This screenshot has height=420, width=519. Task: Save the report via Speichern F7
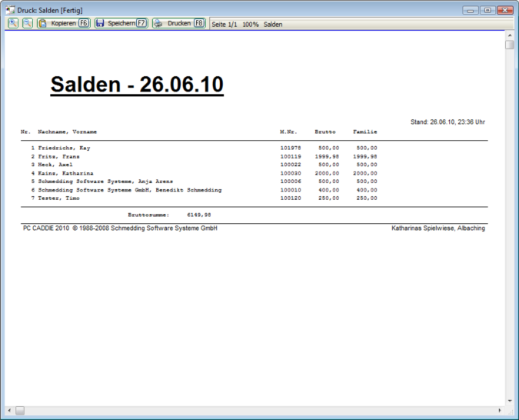click(x=121, y=23)
